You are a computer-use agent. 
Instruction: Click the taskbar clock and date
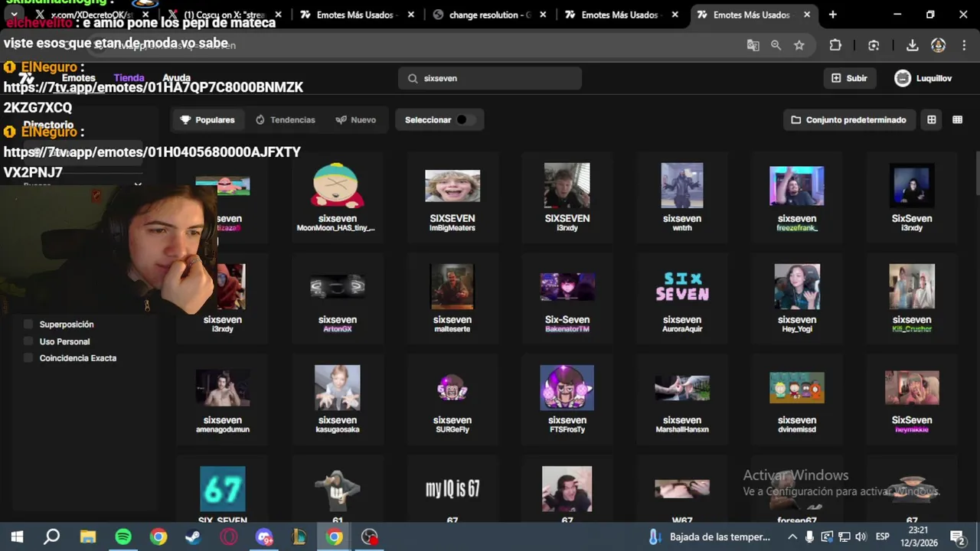[919, 537]
